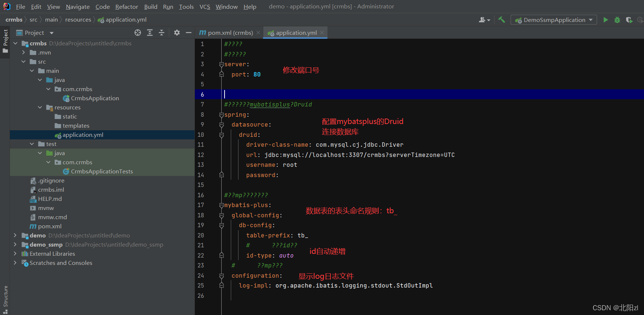Open the user account icon dropdown
The height and width of the screenshot is (315, 644).
point(484,20)
